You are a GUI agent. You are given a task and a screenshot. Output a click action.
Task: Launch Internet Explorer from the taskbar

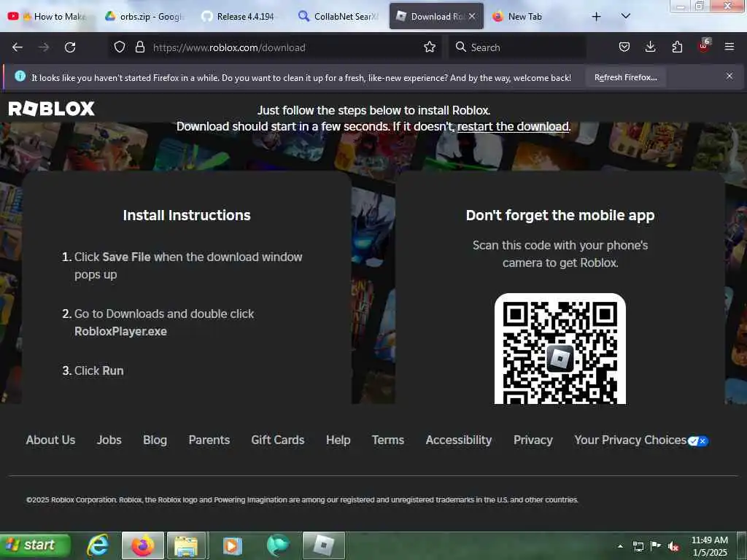click(x=98, y=545)
